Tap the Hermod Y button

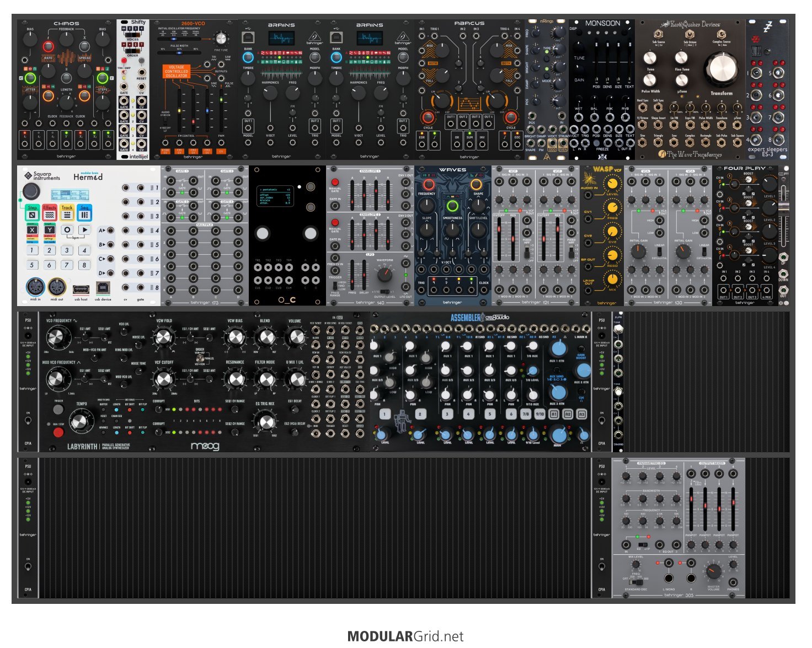pyautogui.click(x=50, y=230)
